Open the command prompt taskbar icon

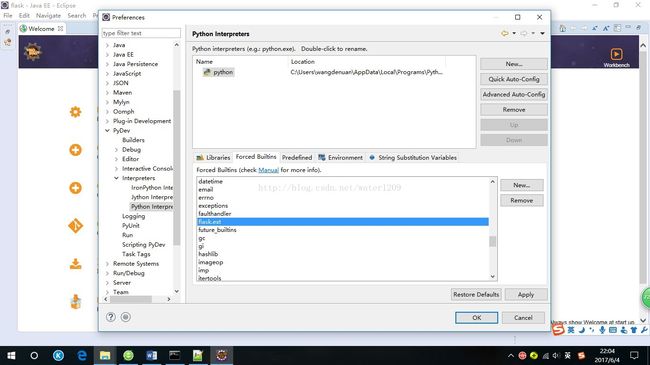click(x=175, y=355)
